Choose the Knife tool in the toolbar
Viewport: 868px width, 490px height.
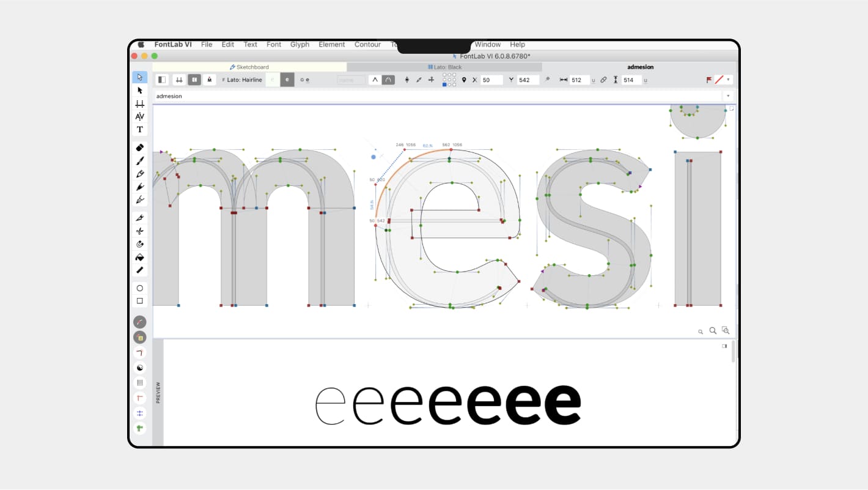139,217
